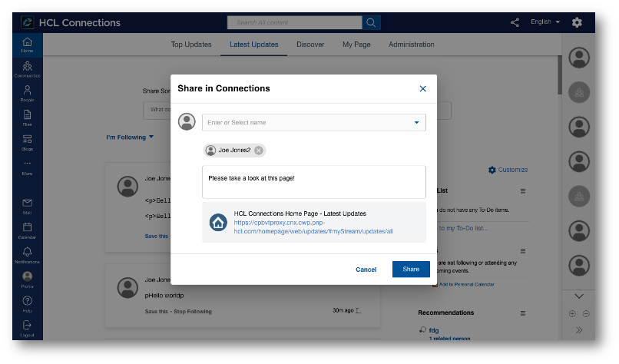Open People in the left sidebar

click(x=27, y=94)
